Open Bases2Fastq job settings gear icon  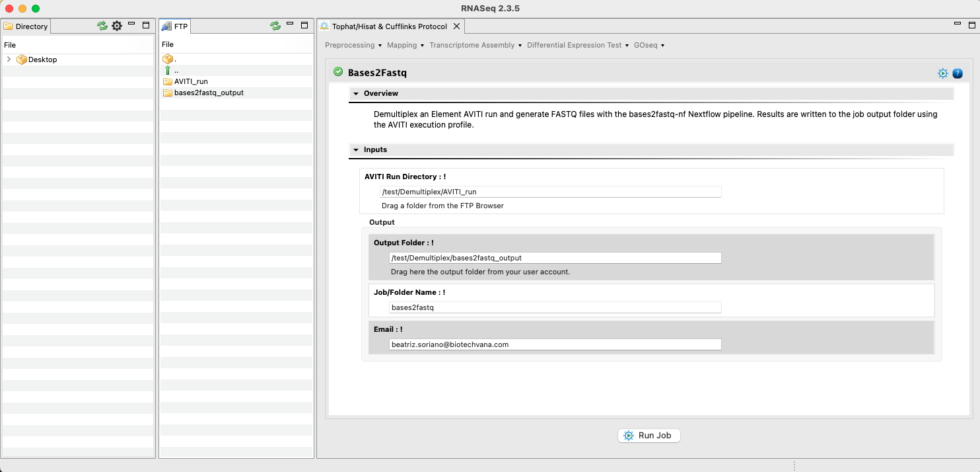943,73
